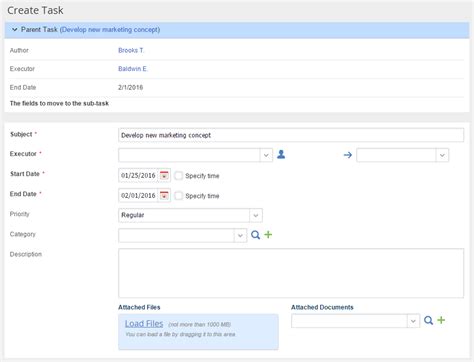
Task: Enable Specify time for Start Date
Action: (179, 176)
